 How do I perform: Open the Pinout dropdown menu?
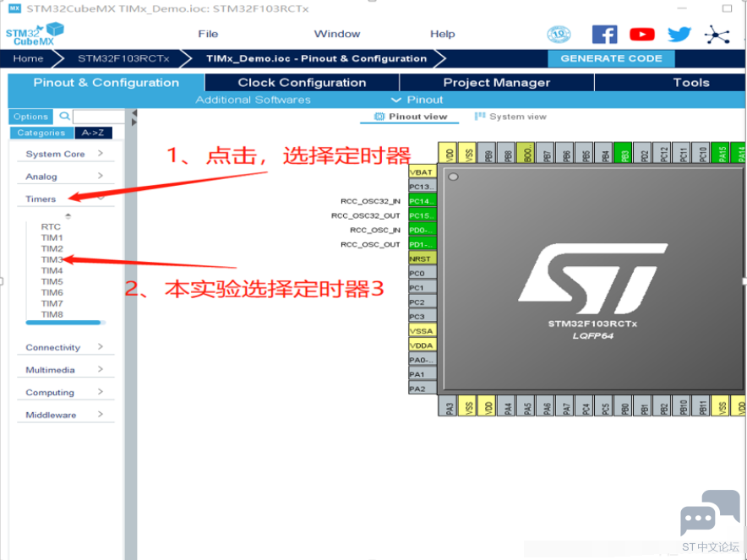(417, 100)
